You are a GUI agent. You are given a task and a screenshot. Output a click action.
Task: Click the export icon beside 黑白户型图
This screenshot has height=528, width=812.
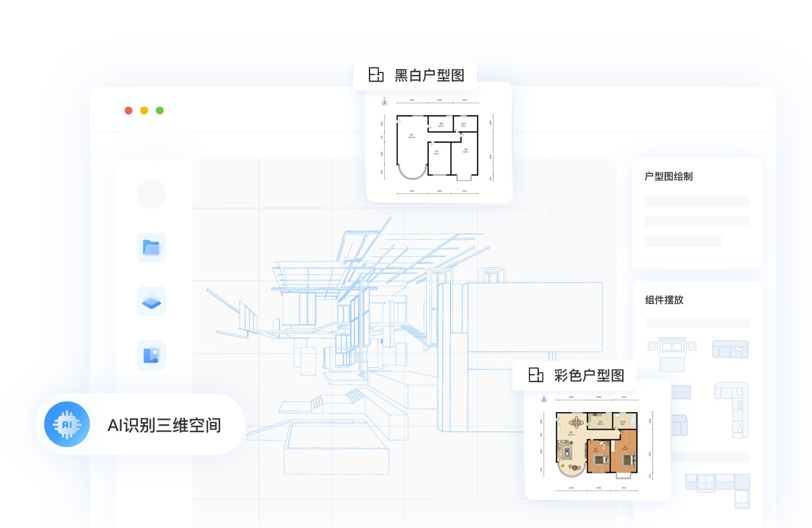point(376,74)
